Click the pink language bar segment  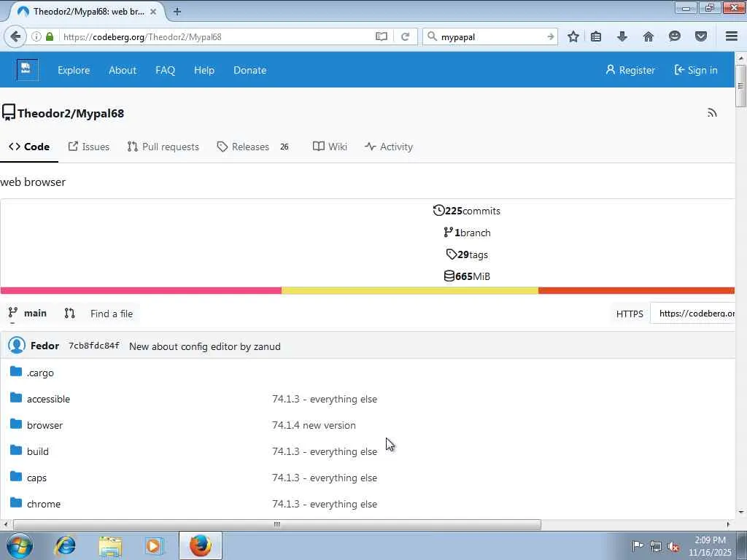141,290
